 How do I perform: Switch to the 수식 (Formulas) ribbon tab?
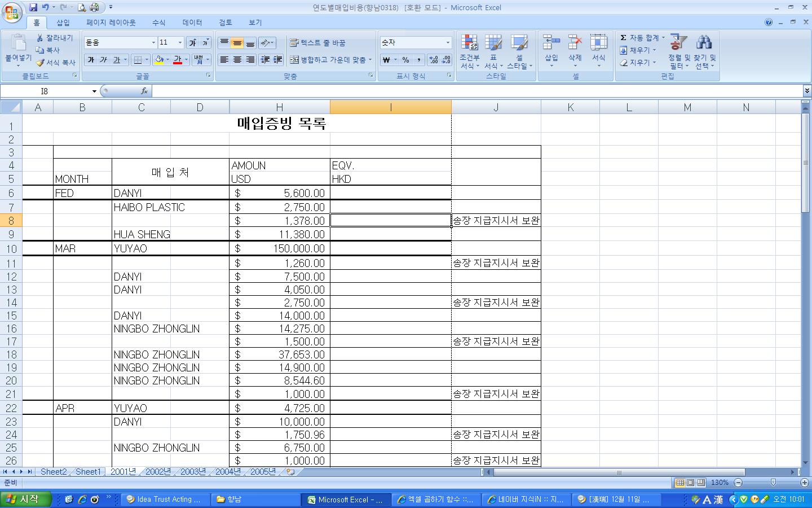coord(159,23)
